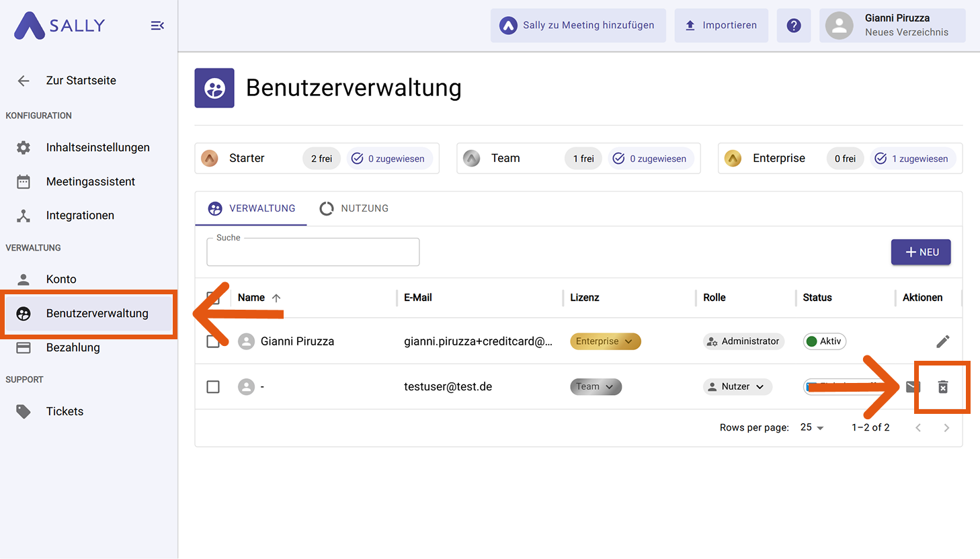Screen dimensions: 980x559
Task: Sort by Name column arrow
Action: (276, 298)
